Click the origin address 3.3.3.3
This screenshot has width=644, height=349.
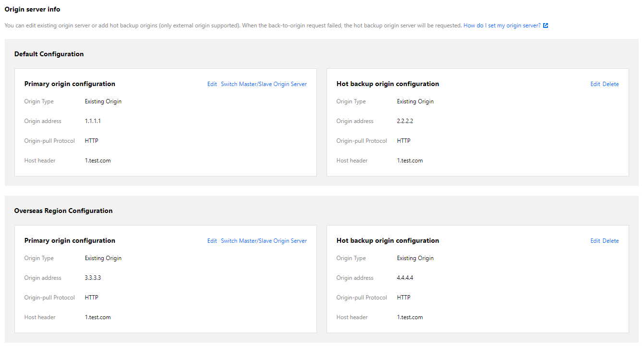[x=93, y=278]
